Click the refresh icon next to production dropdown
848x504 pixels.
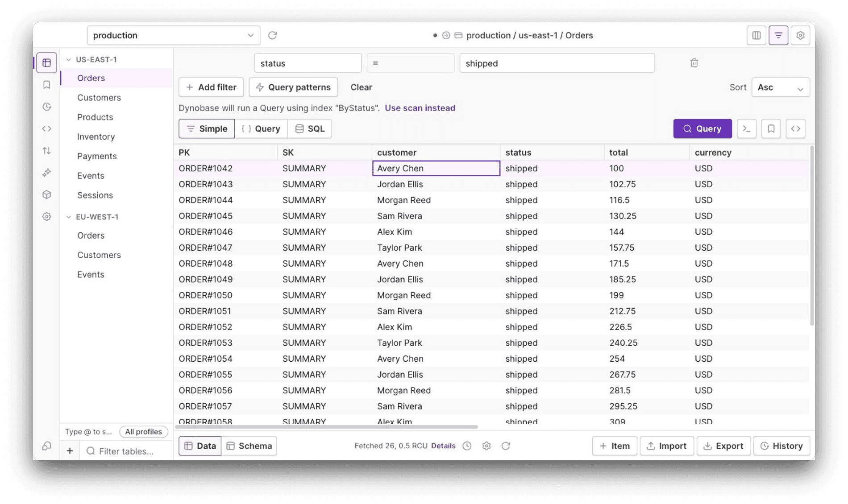[272, 35]
